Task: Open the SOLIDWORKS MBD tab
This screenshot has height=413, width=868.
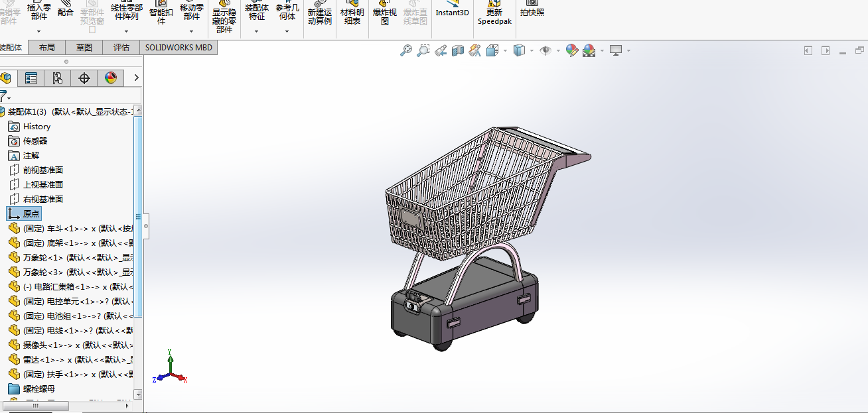Action: point(179,48)
